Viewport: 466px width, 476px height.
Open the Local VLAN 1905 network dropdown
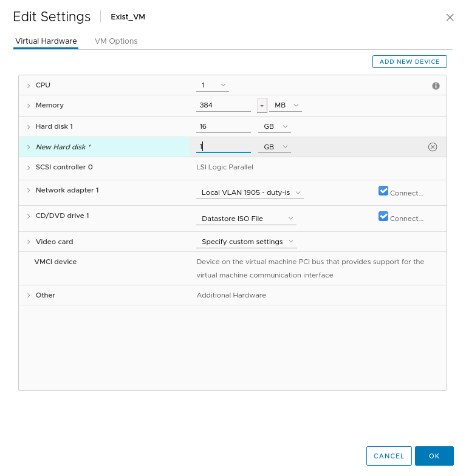[252, 192]
